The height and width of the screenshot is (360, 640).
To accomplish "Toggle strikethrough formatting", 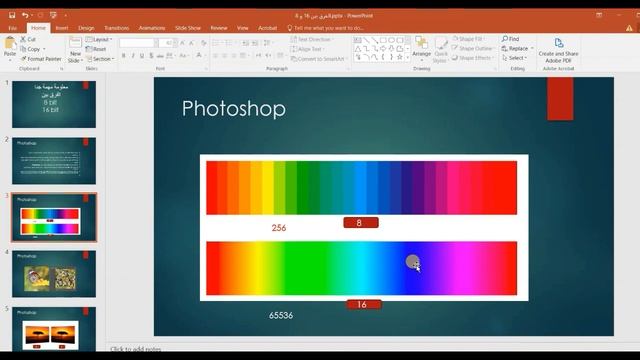I will click(160, 56).
